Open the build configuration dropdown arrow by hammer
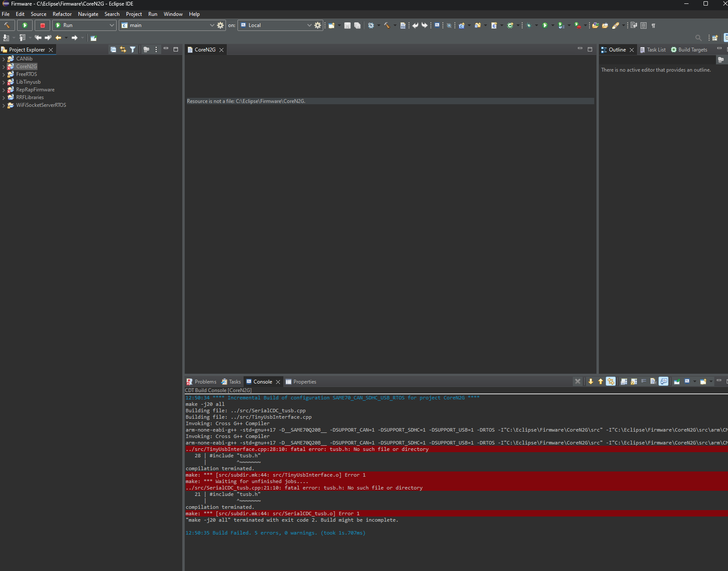This screenshot has width=728, height=571. pos(395,25)
